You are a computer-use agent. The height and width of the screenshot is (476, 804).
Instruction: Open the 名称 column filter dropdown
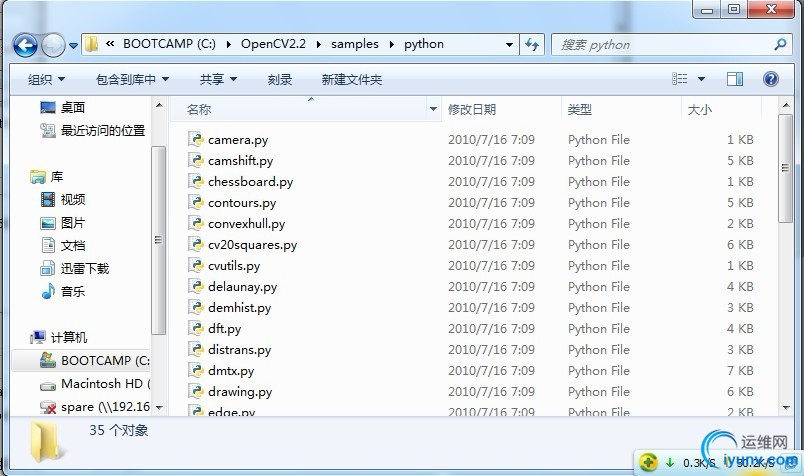click(x=433, y=109)
